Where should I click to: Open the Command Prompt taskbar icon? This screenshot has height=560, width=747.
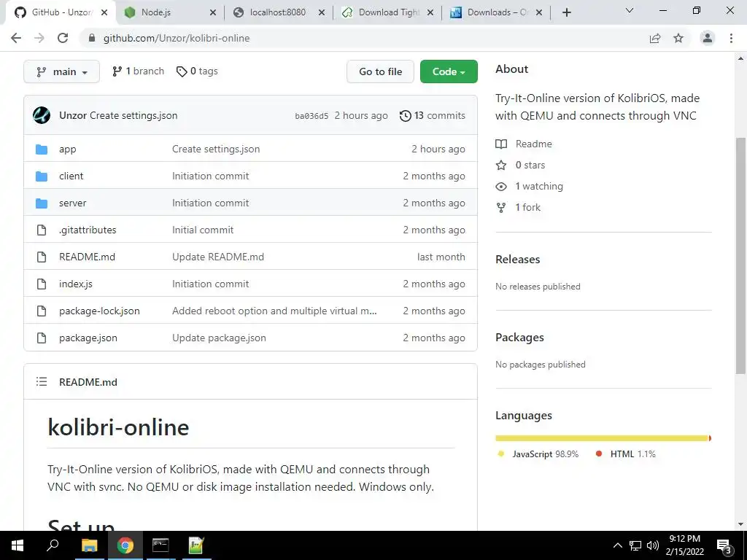pos(160,545)
